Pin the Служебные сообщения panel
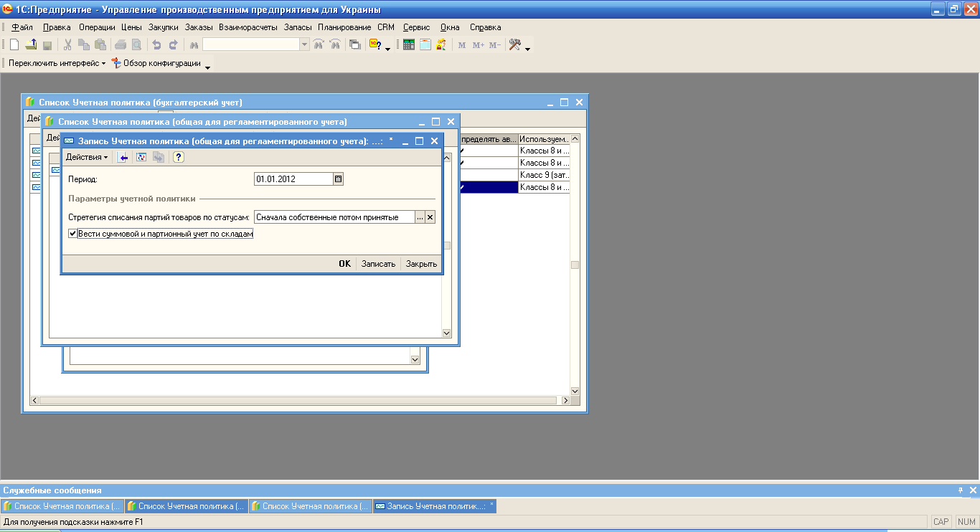 [x=961, y=490]
